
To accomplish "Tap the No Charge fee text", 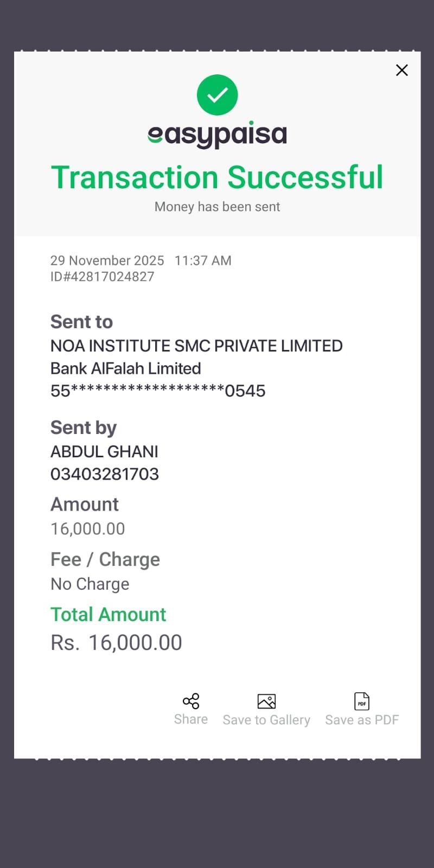I will (90, 584).
